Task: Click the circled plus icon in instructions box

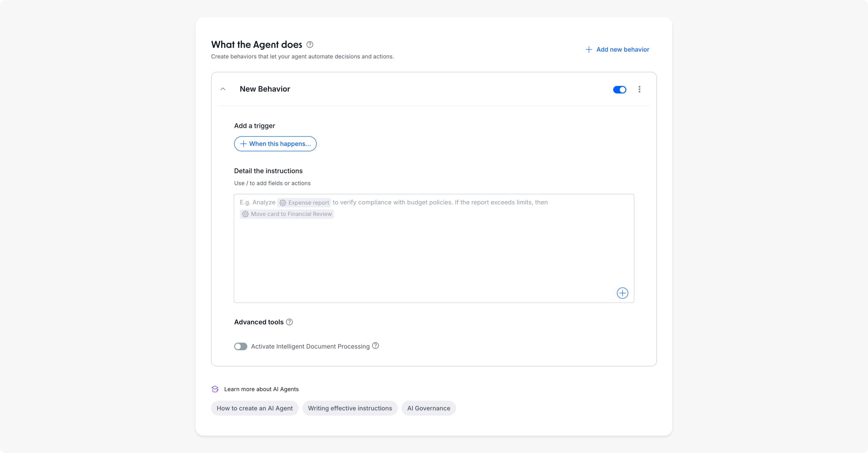Action: pos(622,293)
